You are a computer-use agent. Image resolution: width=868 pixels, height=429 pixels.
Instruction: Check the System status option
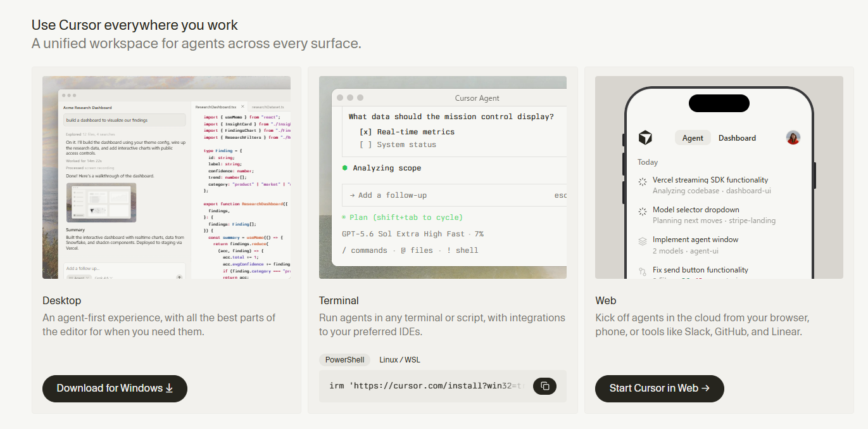point(365,144)
